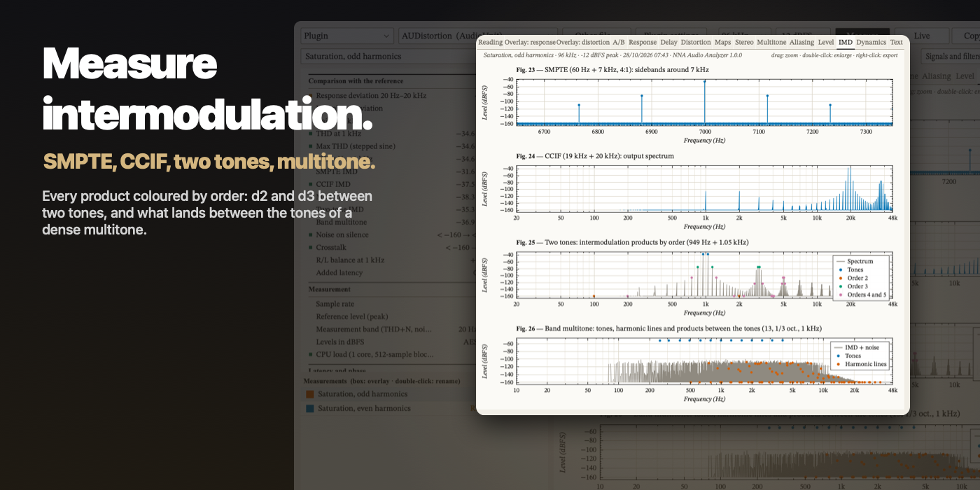Click the Signals and filters button
Image resolution: width=980 pixels, height=490 pixels.
coord(951,56)
